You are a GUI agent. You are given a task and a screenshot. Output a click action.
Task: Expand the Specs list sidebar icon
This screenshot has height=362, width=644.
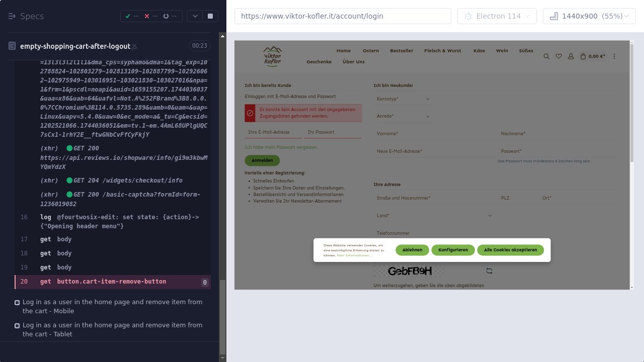tap(12, 16)
